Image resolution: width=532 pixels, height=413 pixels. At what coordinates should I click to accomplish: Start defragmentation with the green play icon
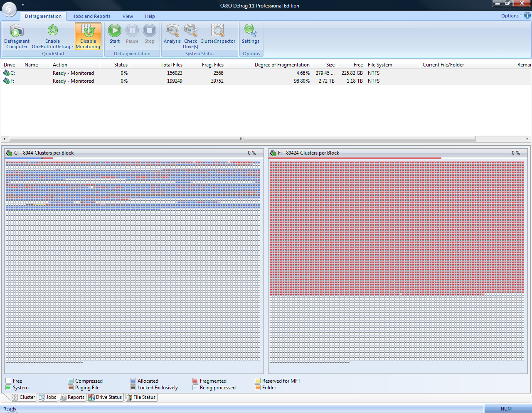coord(115,30)
